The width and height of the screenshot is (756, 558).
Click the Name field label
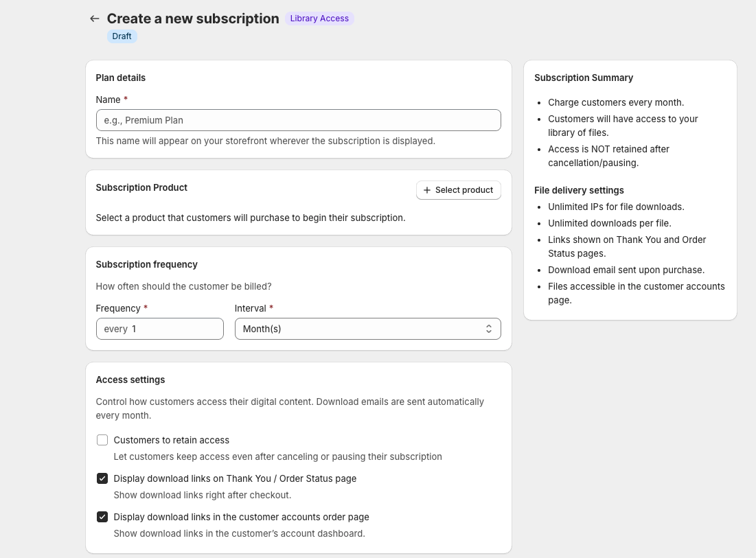pos(108,100)
